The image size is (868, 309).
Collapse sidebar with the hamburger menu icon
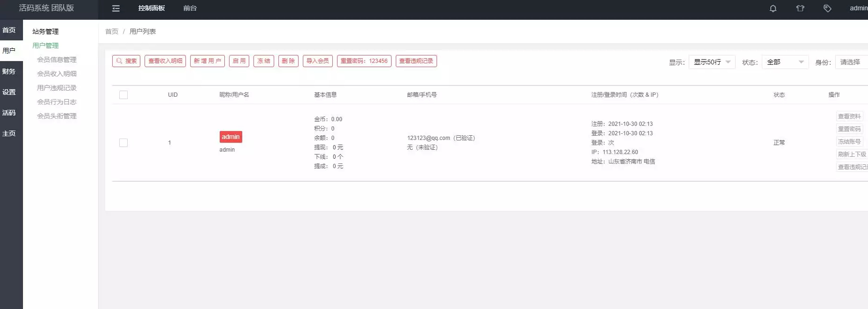pyautogui.click(x=116, y=8)
